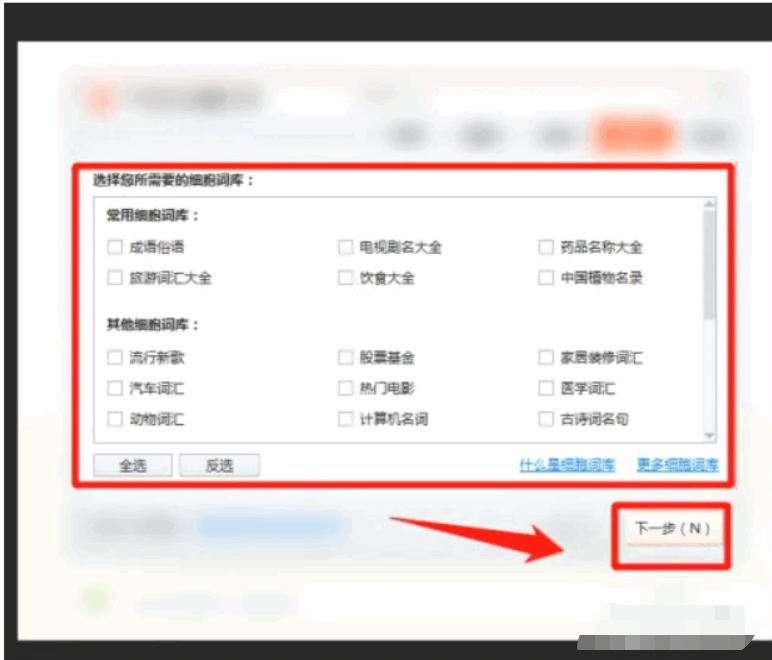Click the 全选 button

(133, 465)
